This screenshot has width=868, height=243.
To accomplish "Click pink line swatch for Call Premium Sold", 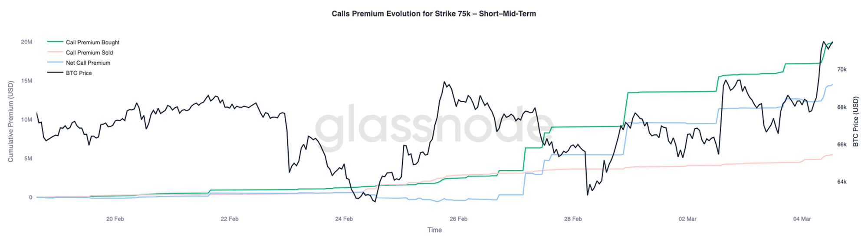I will (x=55, y=53).
